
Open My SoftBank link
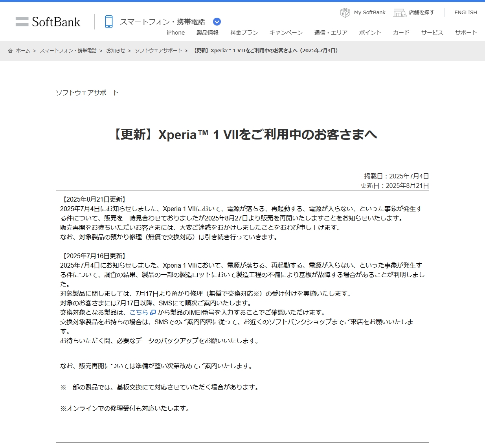[x=370, y=13]
